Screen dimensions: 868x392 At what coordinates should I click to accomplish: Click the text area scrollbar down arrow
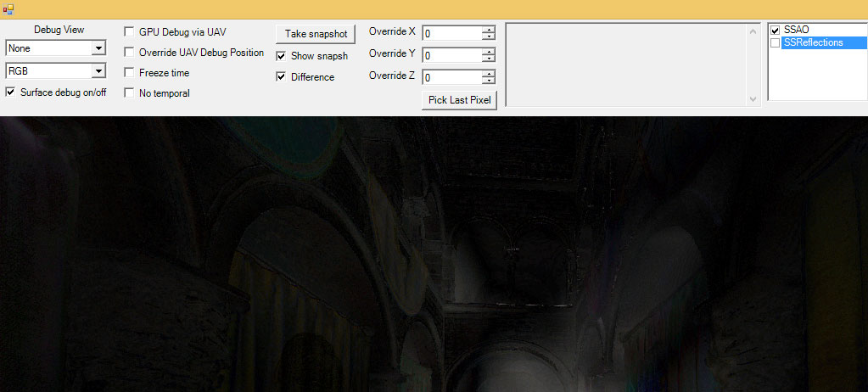[x=751, y=99]
